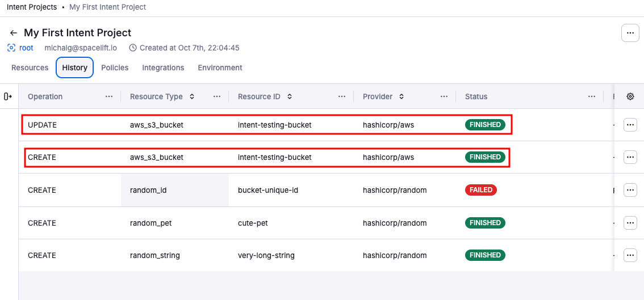Sort by Resource Type column
The image size is (644, 300).
[x=192, y=96]
